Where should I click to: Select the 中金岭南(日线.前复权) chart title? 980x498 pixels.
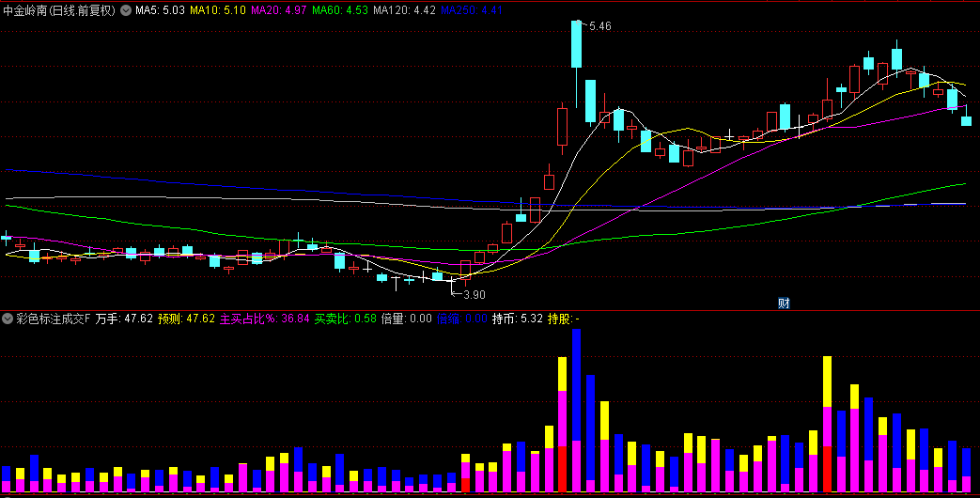[x=59, y=10]
